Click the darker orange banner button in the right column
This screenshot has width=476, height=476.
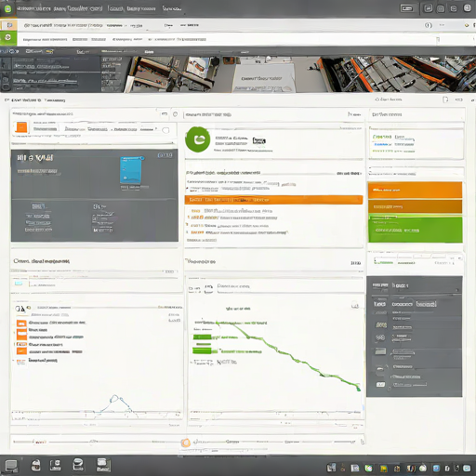point(415,206)
